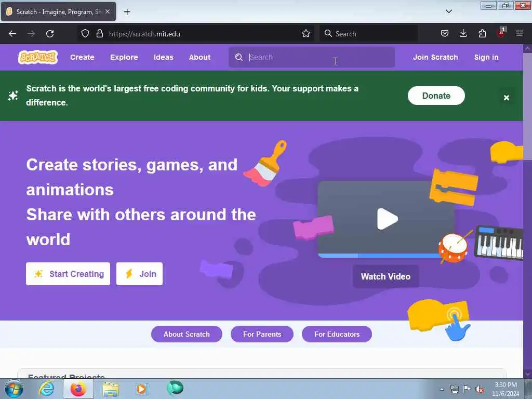This screenshot has height=399, width=532.
Task: Open the About Scratch pill button
Action: [187, 334]
